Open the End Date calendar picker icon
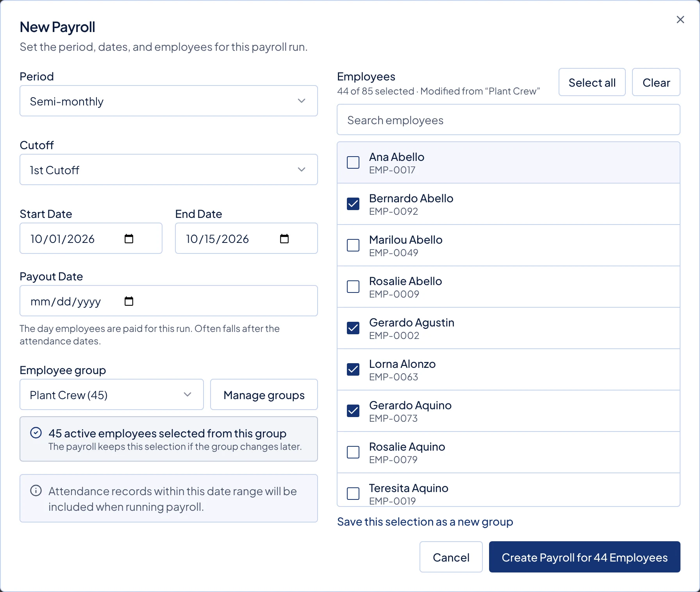Screen dimensions: 700x592 (284, 239)
